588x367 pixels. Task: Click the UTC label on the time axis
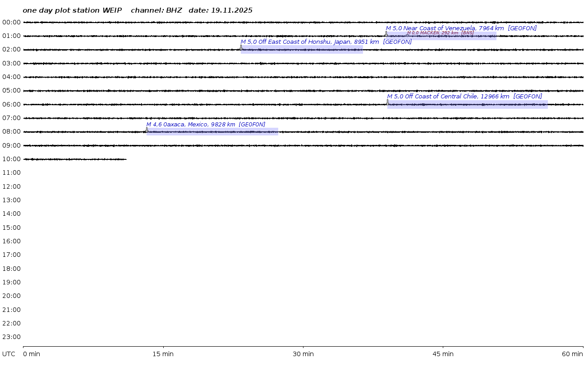click(x=9, y=354)
